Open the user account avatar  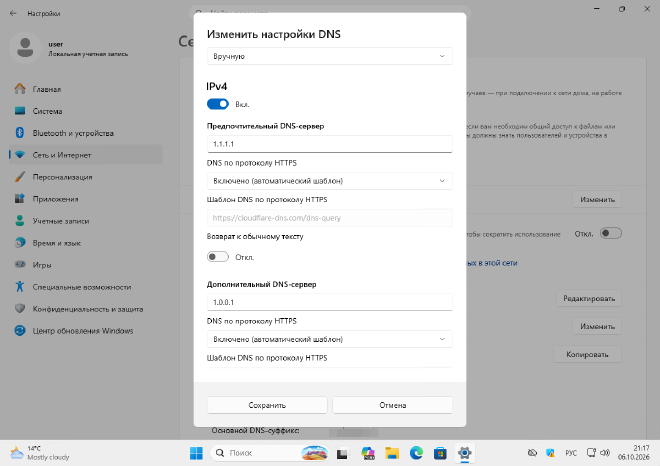pyautogui.click(x=25, y=48)
